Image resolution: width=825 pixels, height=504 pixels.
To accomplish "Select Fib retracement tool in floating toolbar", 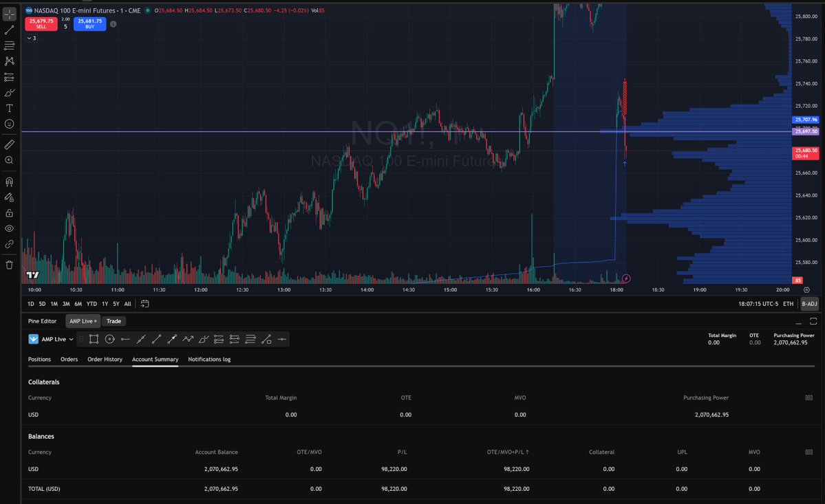I will point(250,340).
